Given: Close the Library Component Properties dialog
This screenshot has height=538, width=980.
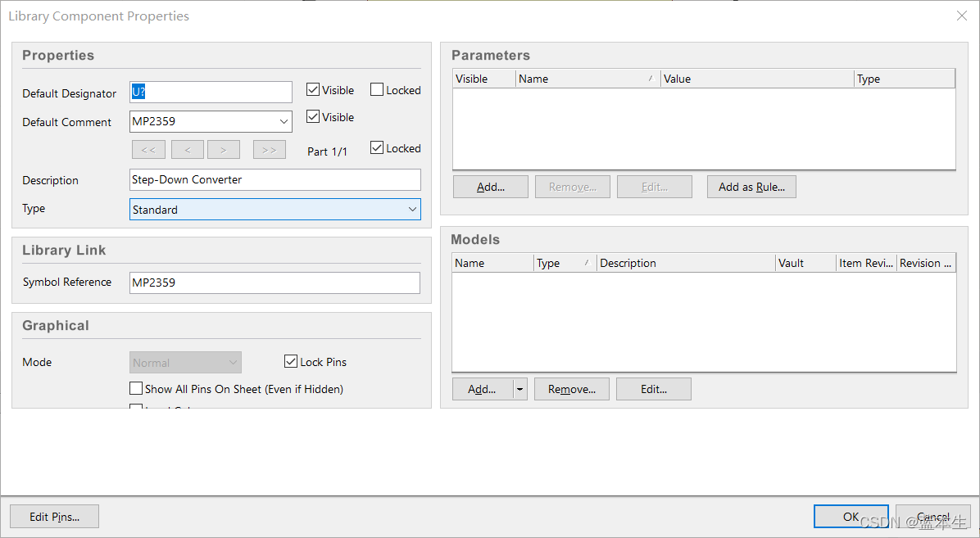Looking at the screenshot, I should coord(962,16).
